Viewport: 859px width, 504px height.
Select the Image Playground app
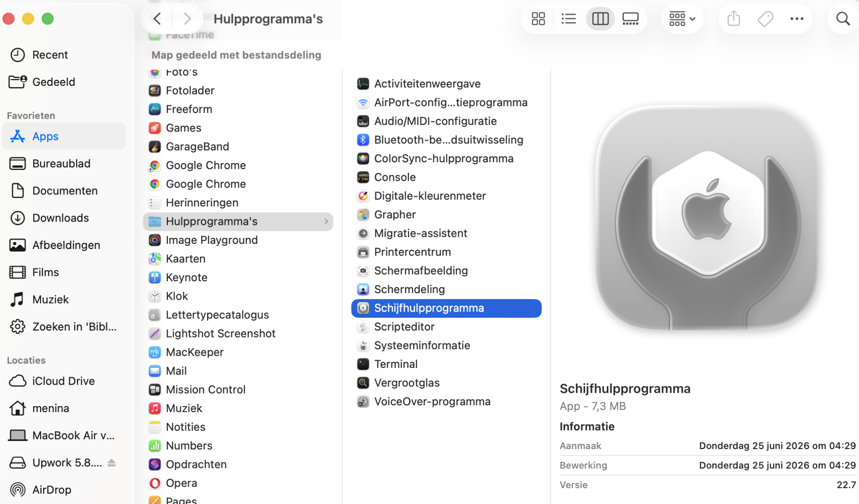(238, 240)
